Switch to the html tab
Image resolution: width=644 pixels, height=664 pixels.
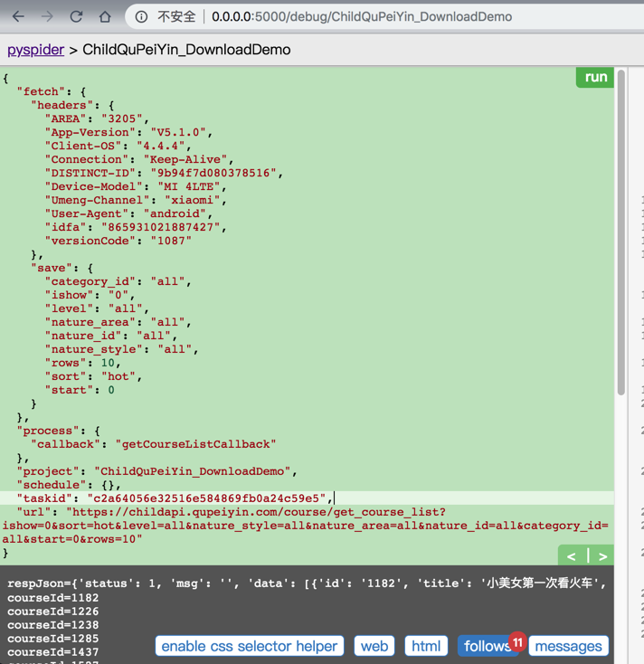click(x=426, y=646)
